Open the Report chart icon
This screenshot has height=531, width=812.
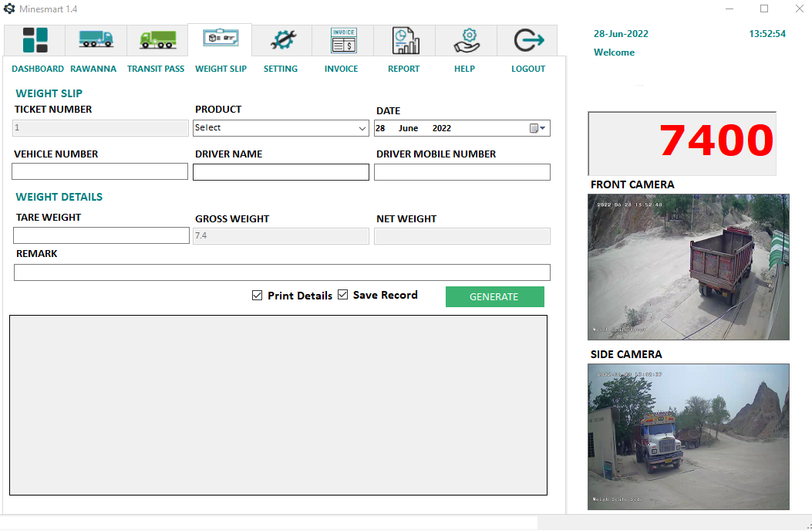406,40
